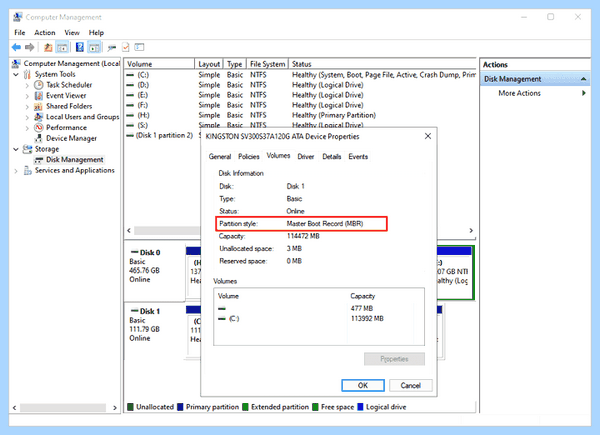Click Primary partition legend color swatch
This screenshot has width=600, height=435.
tap(181, 407)
